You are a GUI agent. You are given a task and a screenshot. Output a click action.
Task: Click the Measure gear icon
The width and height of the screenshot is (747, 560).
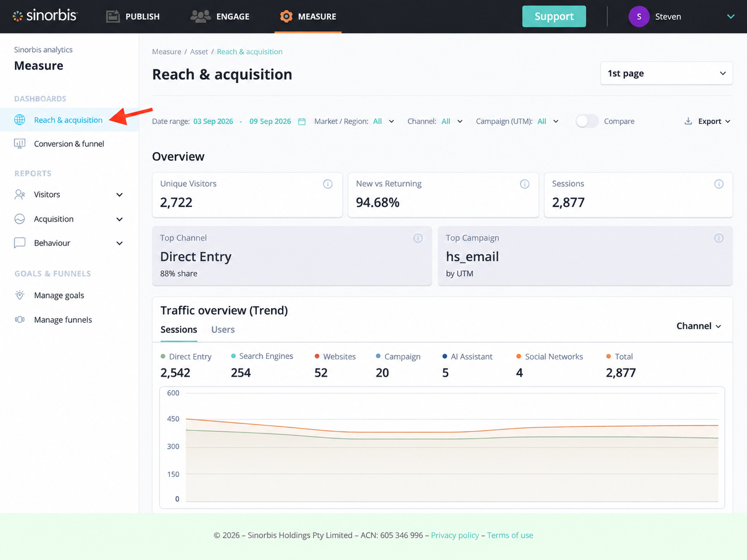pyautogui.click(x=286, y=17)
